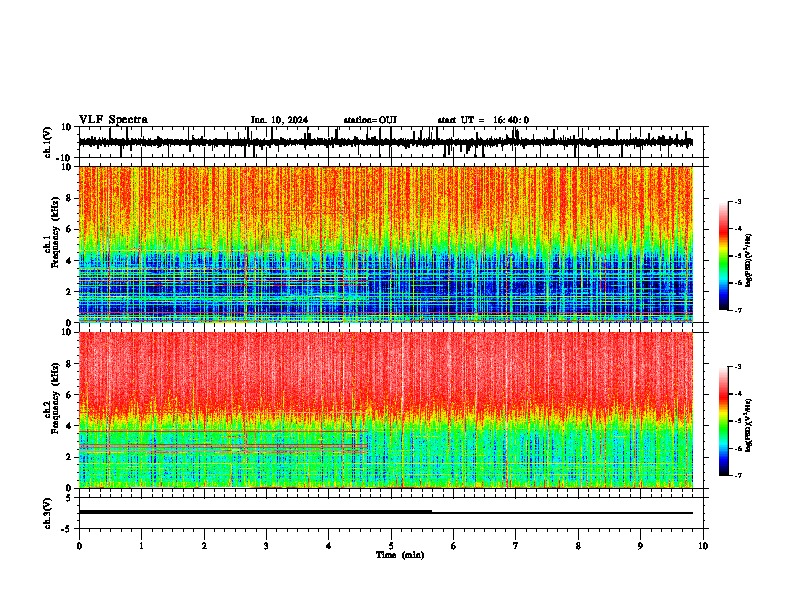Click the "ch.3(V)" axis label

pyautogui.click(x=48, y=514)
